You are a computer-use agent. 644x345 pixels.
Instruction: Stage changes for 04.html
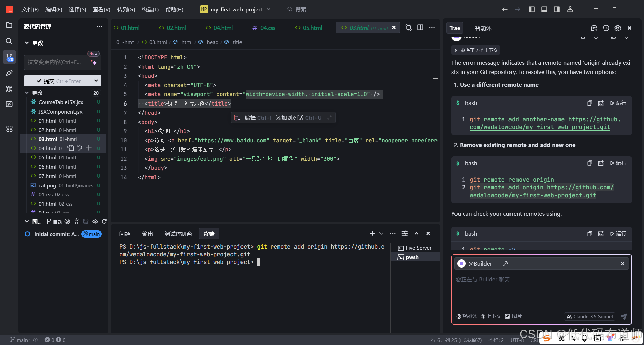[x=89, y=148]
